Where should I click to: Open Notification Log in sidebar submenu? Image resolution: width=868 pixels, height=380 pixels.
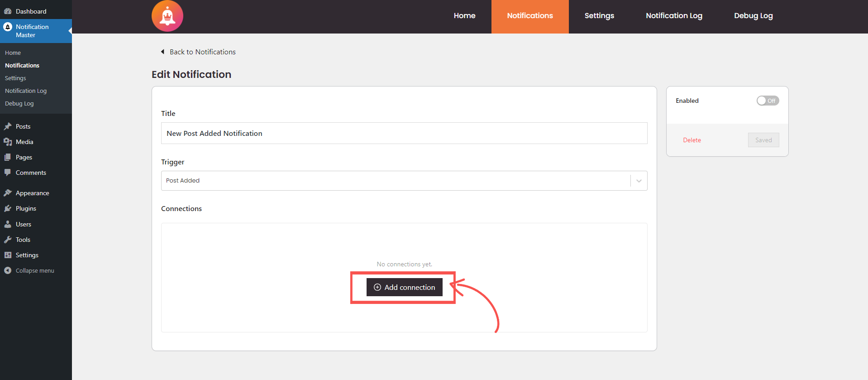click(26, 91)
